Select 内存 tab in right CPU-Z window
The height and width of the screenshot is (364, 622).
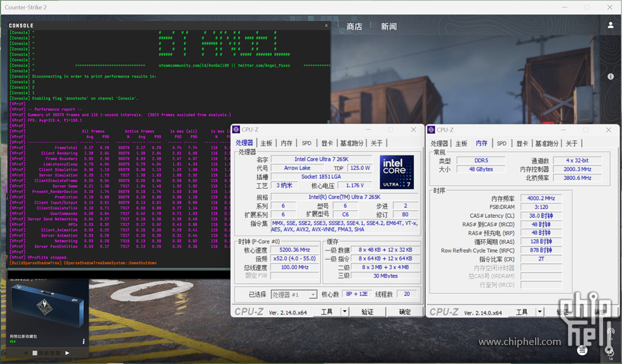[482, 143]
